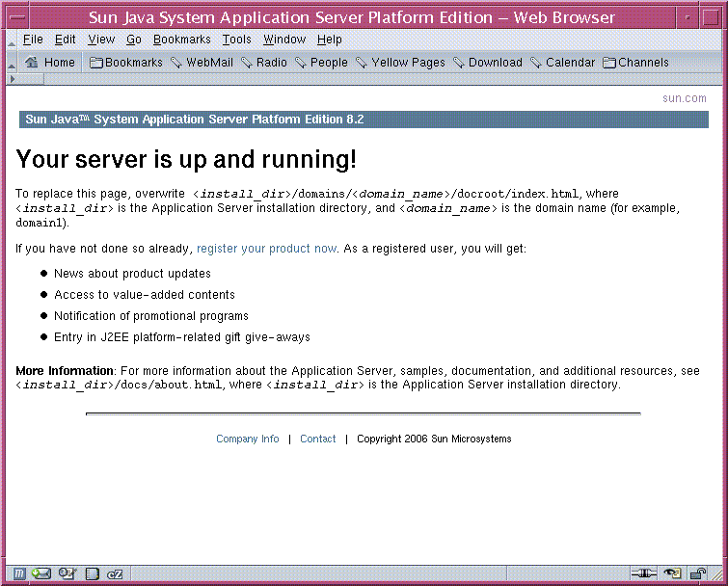The width and height of the screenshot is (728, 586).
Task: Click the Home toolbar button
Action: click(x=50, y=63)
